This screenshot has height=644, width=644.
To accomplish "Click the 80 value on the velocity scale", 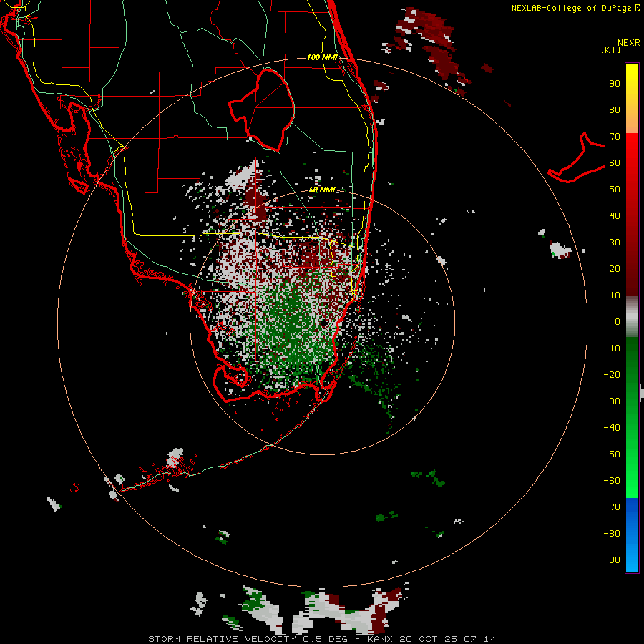I will click(615, 110).
